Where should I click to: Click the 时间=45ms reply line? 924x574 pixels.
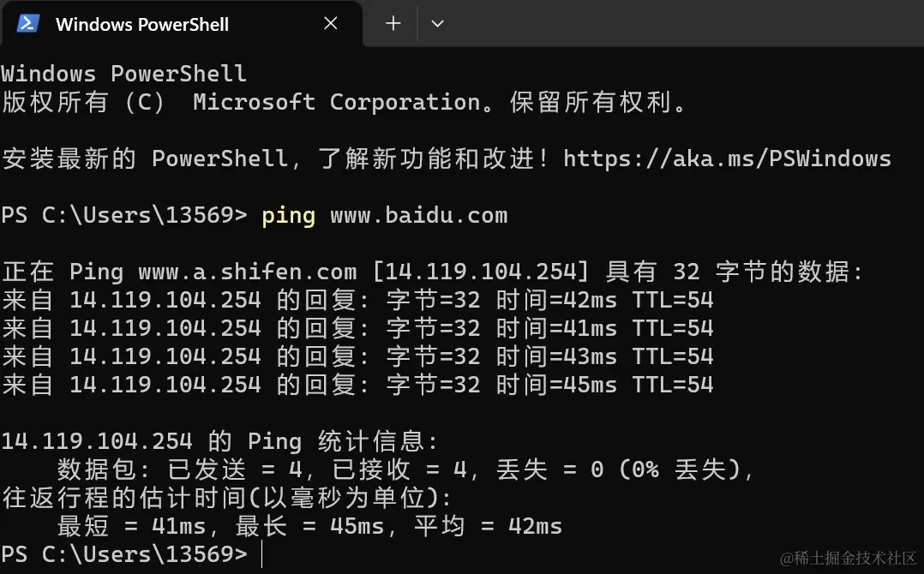coord(357,385)
